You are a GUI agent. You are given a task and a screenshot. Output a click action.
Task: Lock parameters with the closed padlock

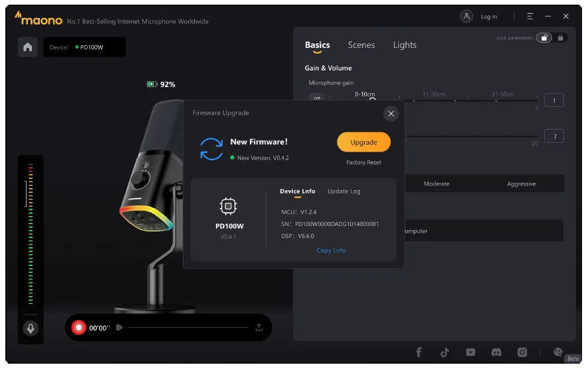(x=561, y=38)
